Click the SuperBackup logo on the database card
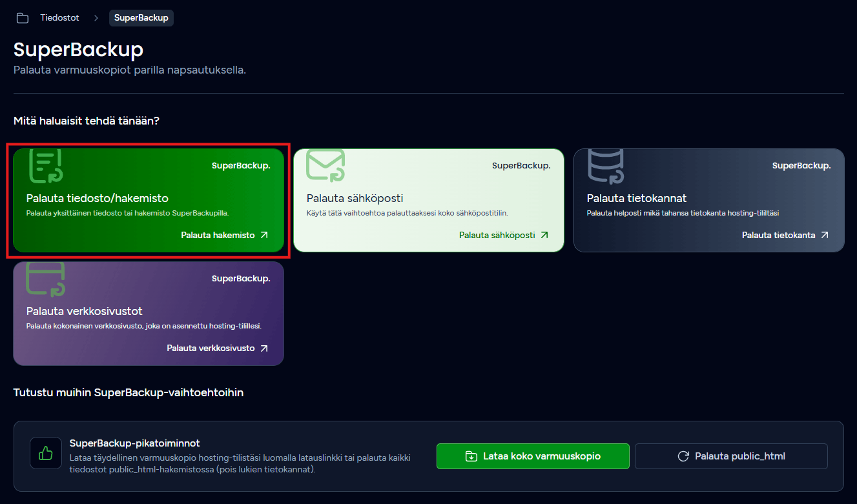Viewport: 857px width, 504px height. (801, 166)
